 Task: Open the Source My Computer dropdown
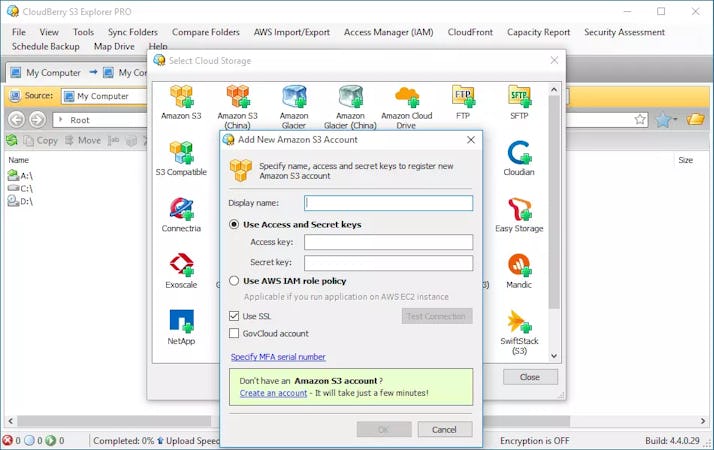[x=104, y=96]
